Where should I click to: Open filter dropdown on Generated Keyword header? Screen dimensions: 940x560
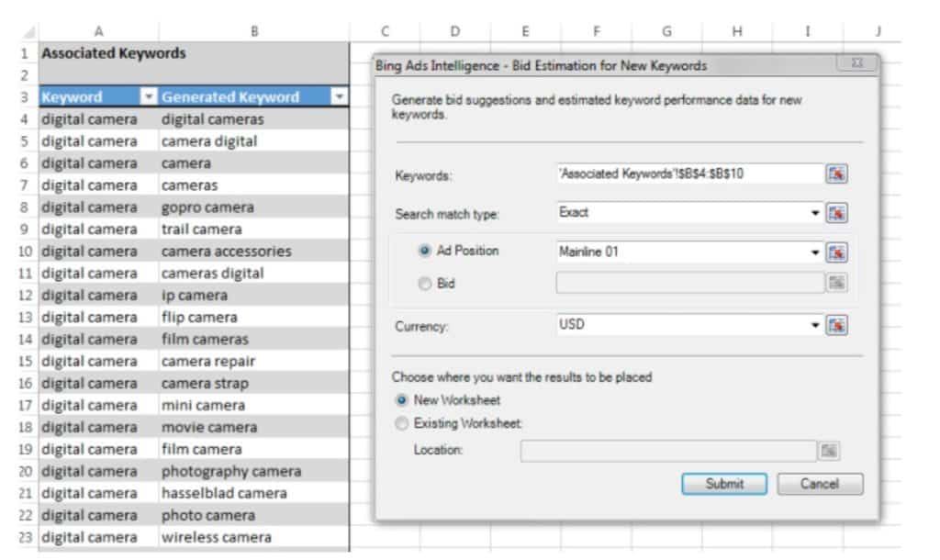339,96
